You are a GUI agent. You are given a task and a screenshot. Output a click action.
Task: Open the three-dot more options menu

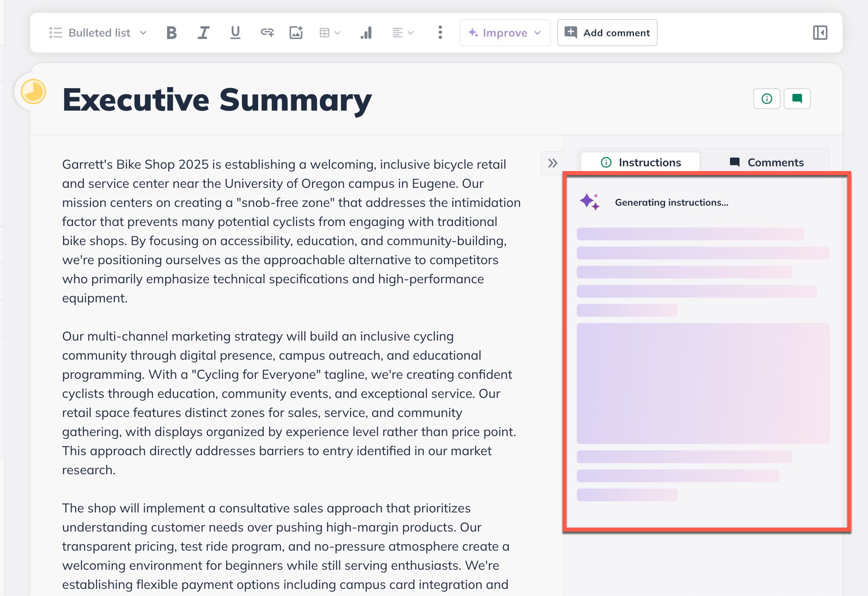(440, 33)
